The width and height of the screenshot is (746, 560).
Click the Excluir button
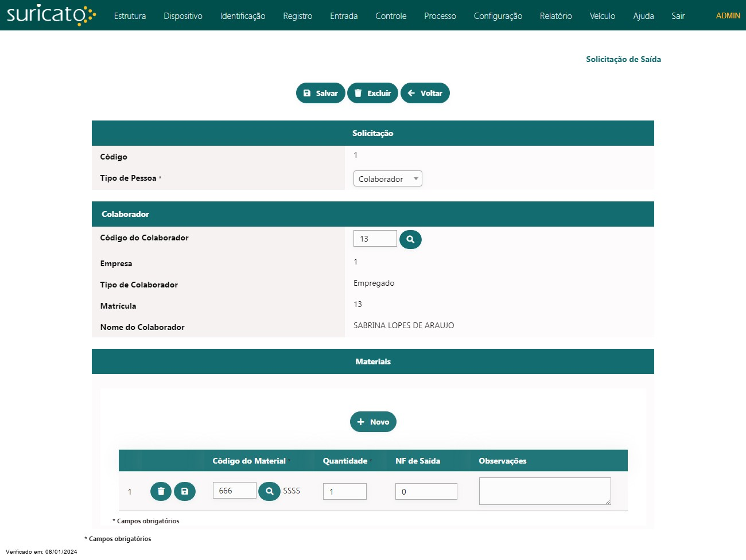(372, 93)
